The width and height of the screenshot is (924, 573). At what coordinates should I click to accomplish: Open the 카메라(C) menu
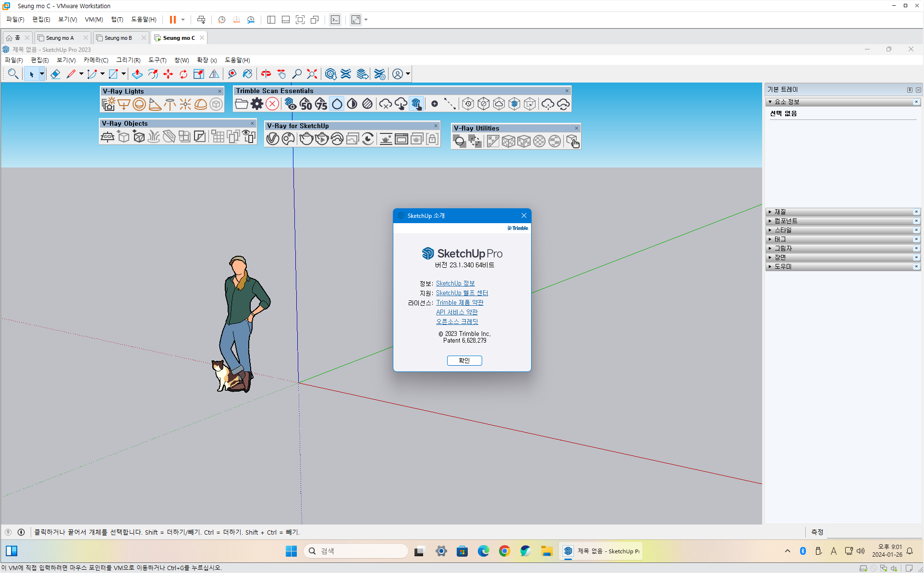click(96, 60)
